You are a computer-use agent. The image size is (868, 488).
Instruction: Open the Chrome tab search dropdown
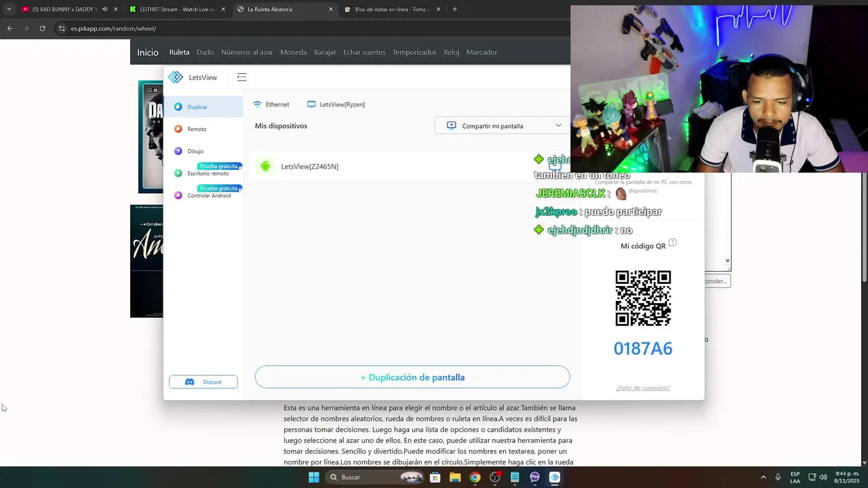9,9
